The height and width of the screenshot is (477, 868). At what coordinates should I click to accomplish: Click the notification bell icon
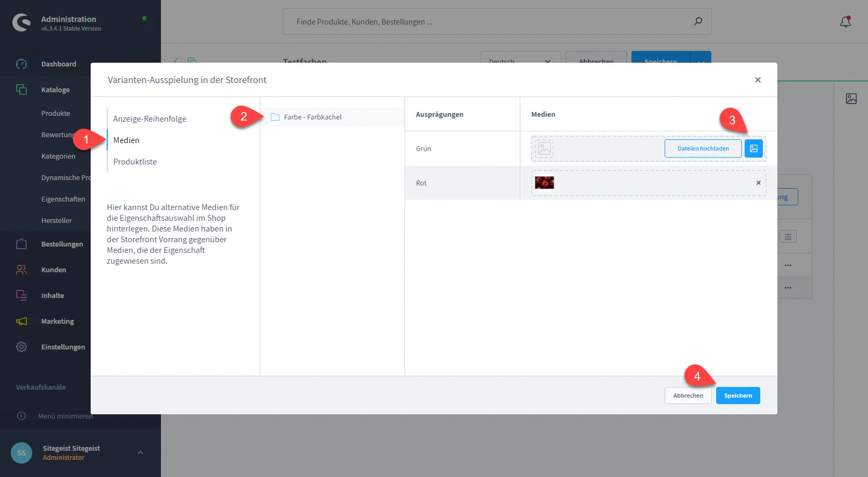point(845,22)
